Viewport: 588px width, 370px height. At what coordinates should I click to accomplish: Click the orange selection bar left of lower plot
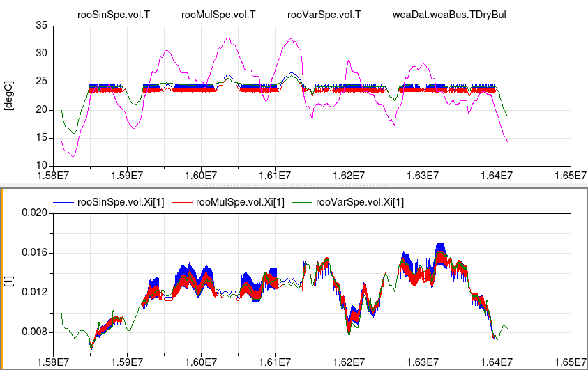click(2, 279)
